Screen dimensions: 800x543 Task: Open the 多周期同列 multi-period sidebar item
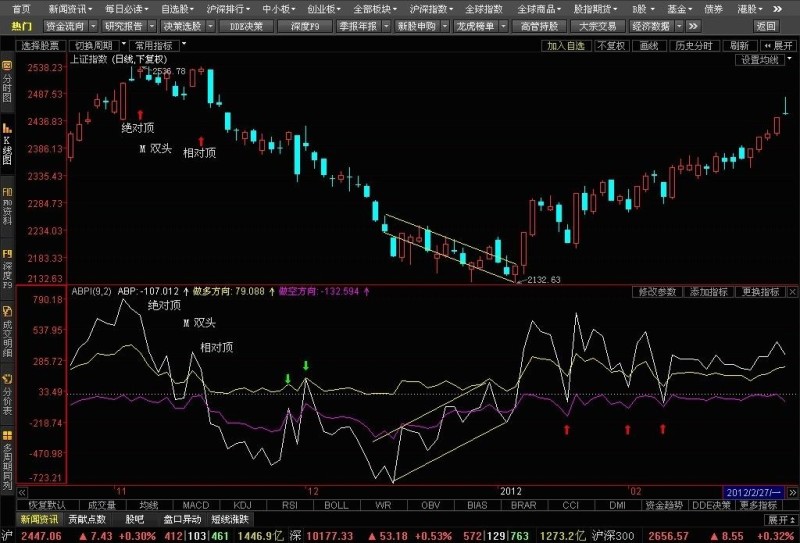click(7, 460)
